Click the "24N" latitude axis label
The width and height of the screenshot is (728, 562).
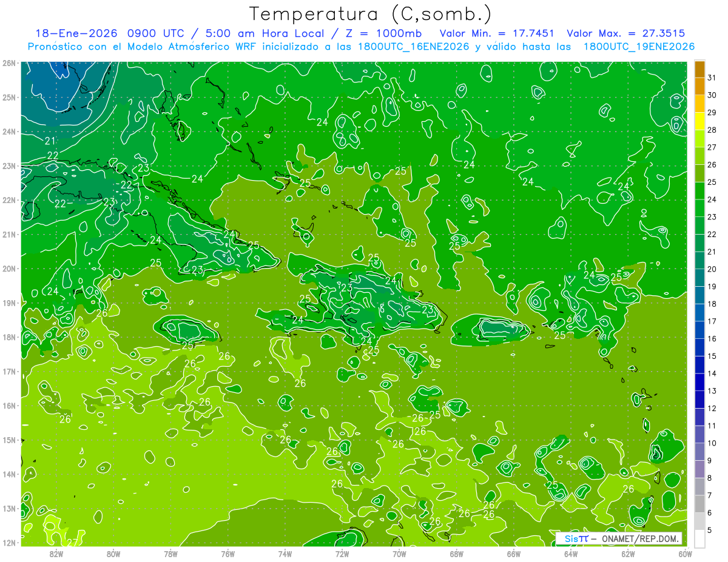coord(8,132)
